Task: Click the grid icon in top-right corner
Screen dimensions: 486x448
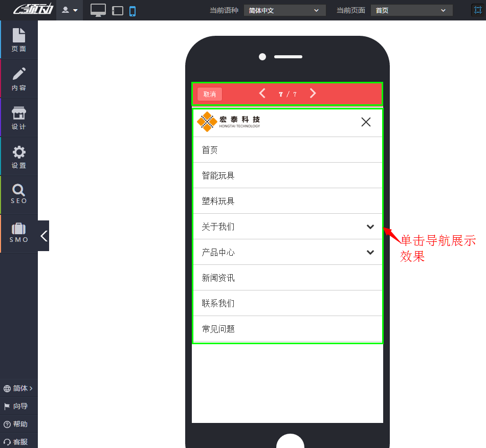Action: click(477, 10)
